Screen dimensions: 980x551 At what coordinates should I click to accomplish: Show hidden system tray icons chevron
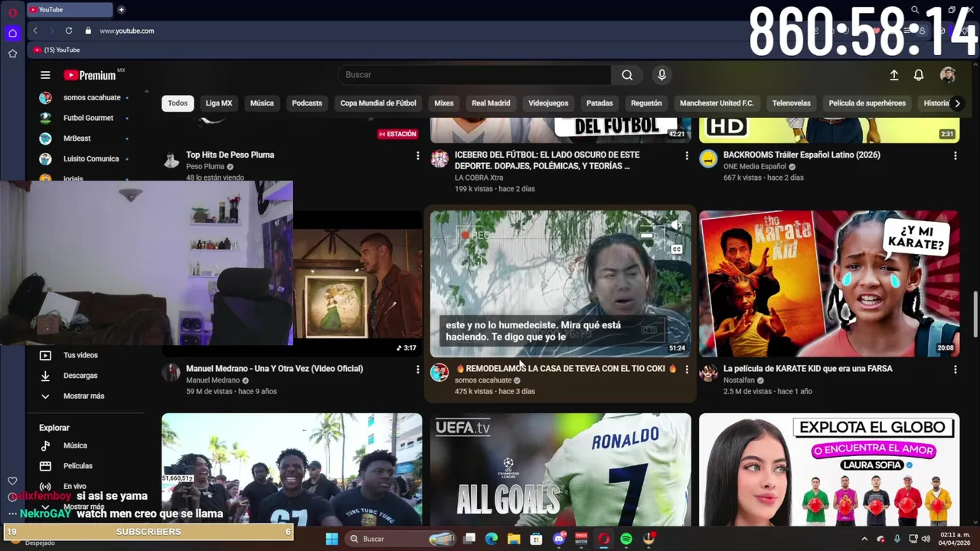(x=864, y=539)
